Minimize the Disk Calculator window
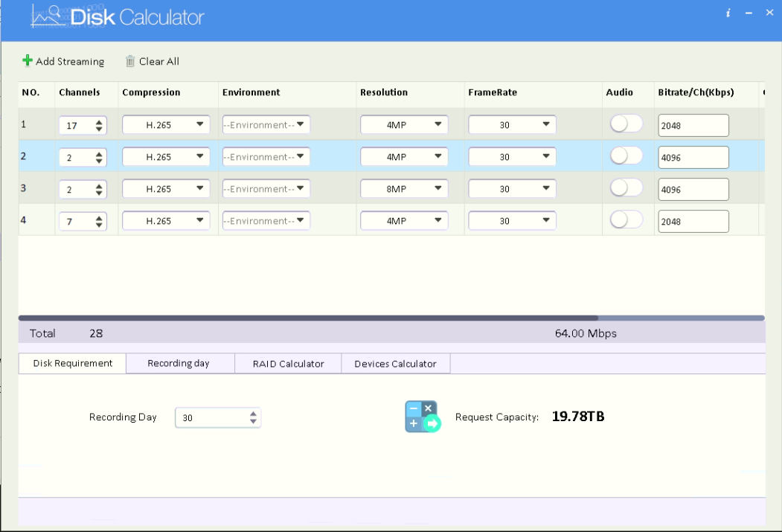The image size is (782, 532). click(x=749, y=14)
